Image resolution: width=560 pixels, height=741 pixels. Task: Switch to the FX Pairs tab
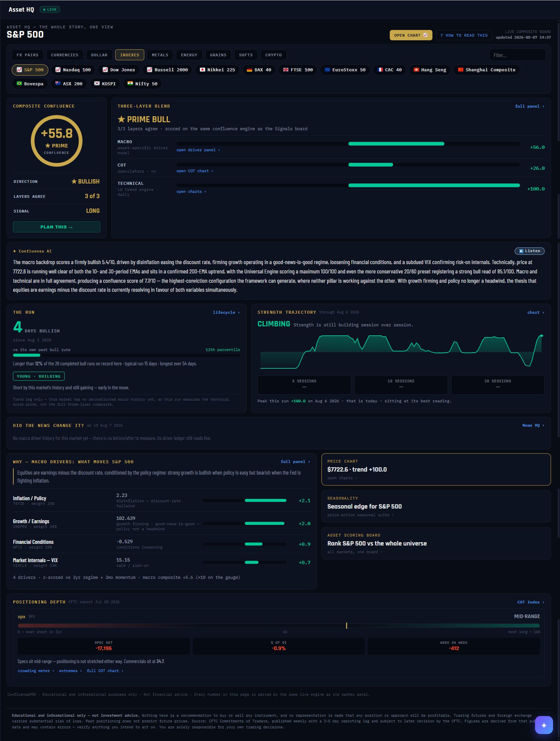[28, 55]
